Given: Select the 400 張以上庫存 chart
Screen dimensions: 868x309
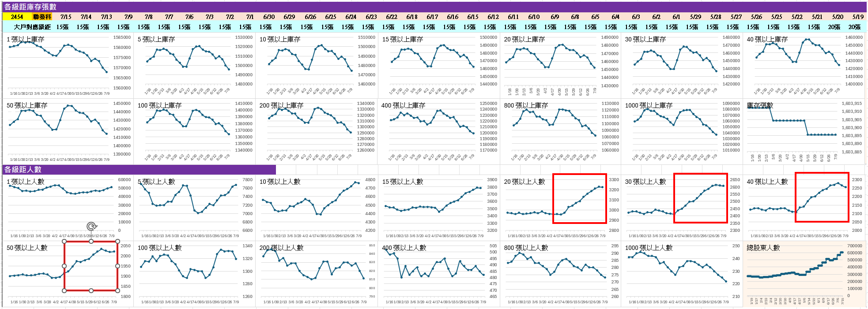Looking at the screenshot, I should [x=439, y=131].
